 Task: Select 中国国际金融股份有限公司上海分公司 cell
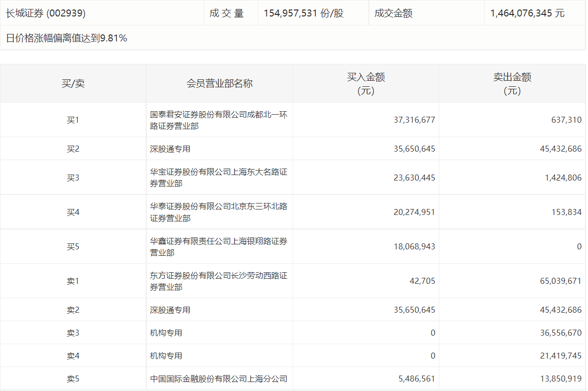[219, 379]
